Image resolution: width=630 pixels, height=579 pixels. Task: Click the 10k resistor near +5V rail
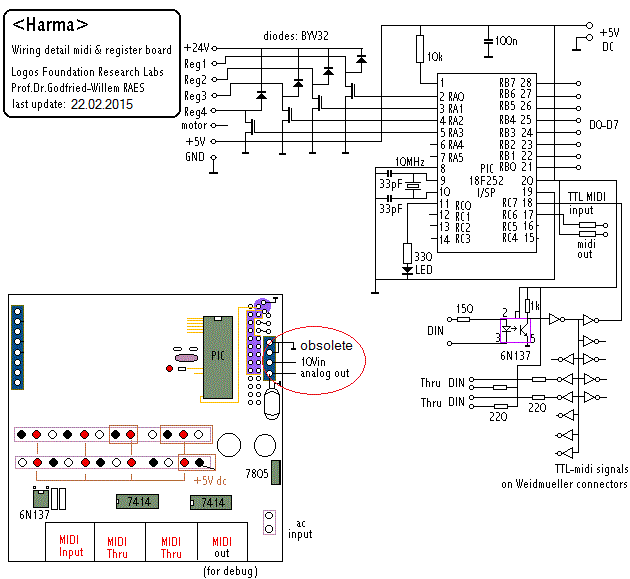(420, 49)
